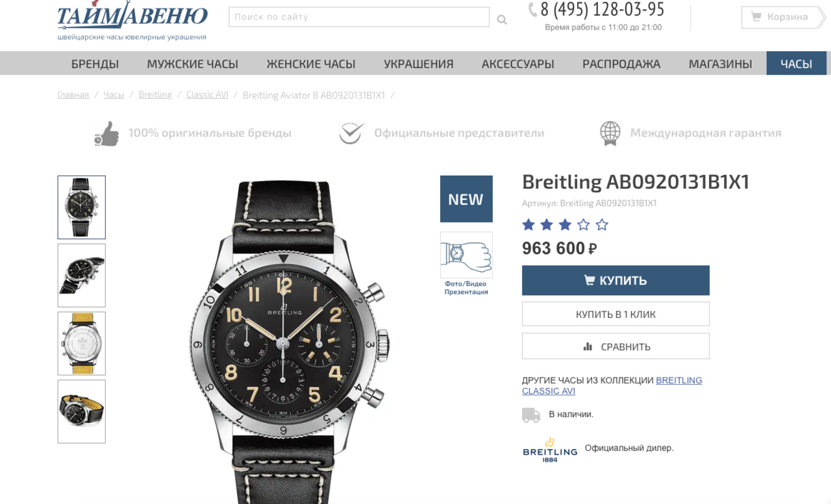
Task: Add the watch to СРАВНИТЬ
Action: point(615,346)
